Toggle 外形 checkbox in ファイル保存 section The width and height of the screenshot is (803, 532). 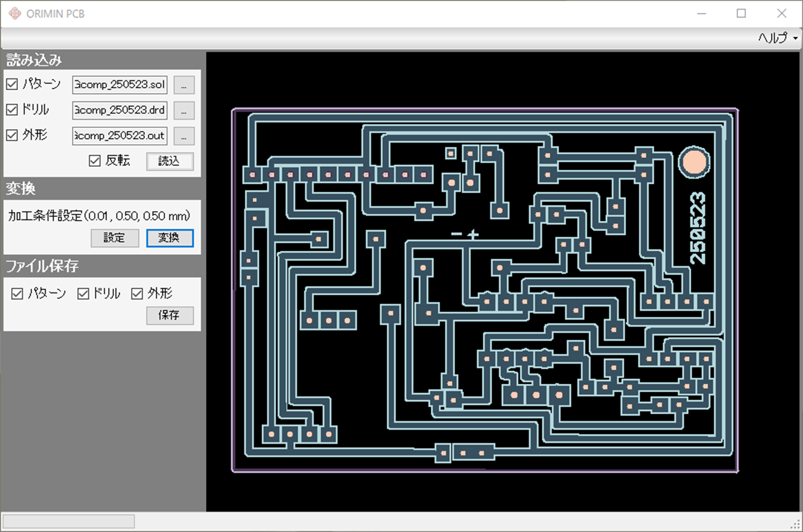[x=137, y=294]
